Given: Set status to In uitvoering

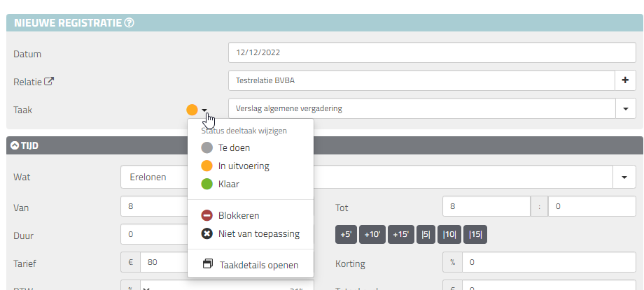Looking at the screenshot, I should 243,166.
